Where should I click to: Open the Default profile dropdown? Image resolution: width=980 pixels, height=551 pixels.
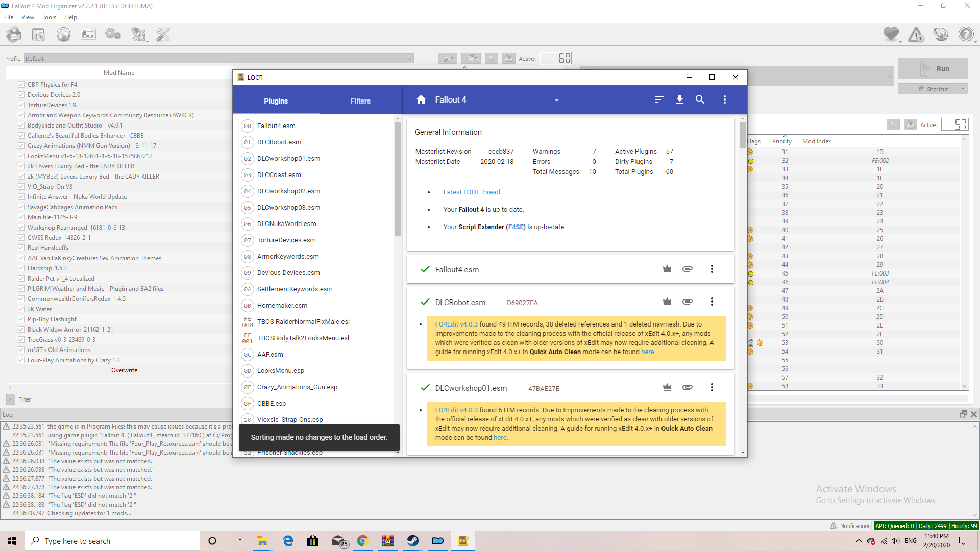[x=219, y=59]
